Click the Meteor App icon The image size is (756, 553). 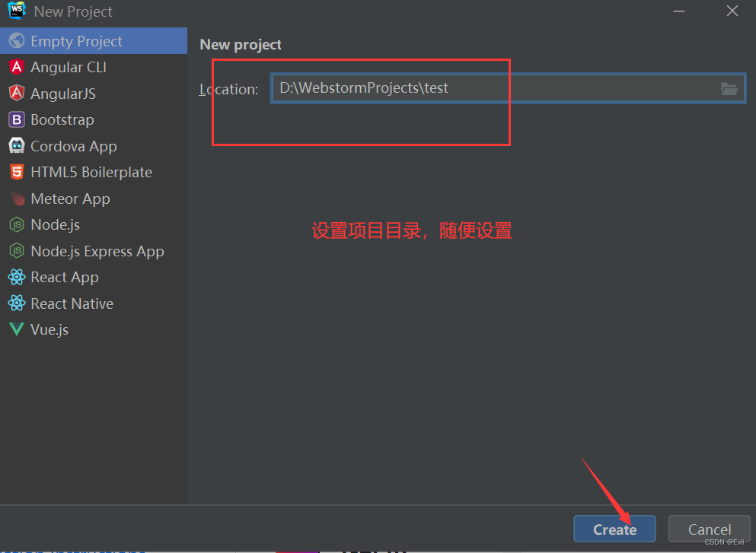click(17, 199)
